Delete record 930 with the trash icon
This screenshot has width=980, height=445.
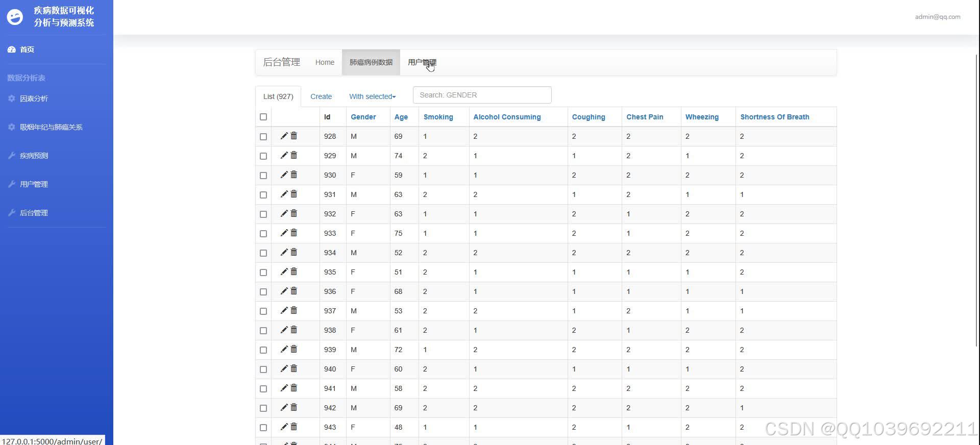pos(294,175)
